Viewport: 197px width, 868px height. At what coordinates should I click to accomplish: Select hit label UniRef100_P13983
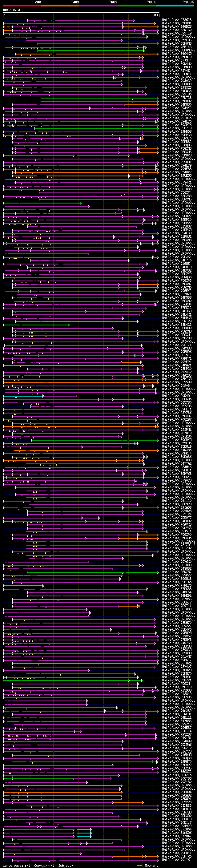(177, 690)
